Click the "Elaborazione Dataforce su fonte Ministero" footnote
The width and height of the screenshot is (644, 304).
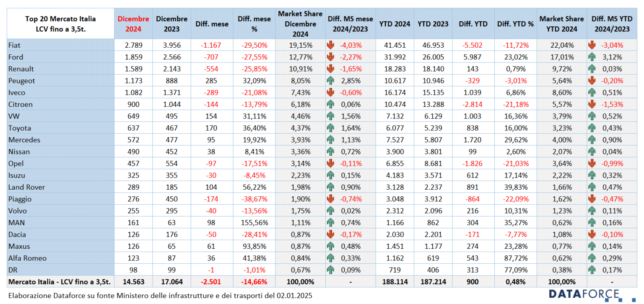pyautogui.click(x=160, y=295)
